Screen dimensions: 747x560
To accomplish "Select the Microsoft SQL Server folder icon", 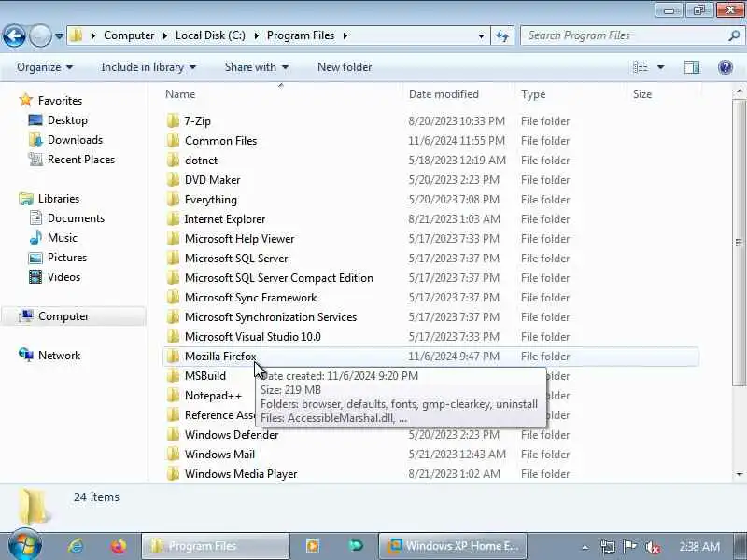I will 173,259.
